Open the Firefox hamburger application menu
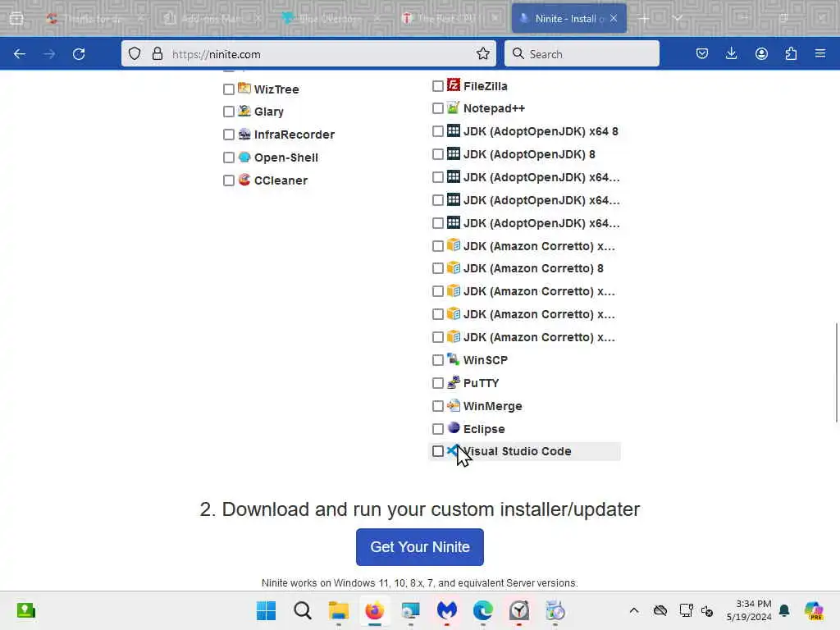840x630 pixels. tap(820, 53)
